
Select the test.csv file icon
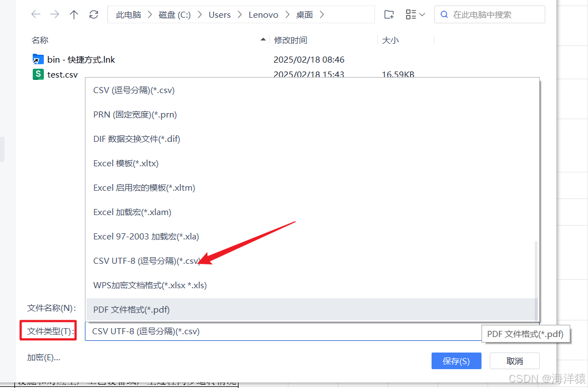[37, 74]
